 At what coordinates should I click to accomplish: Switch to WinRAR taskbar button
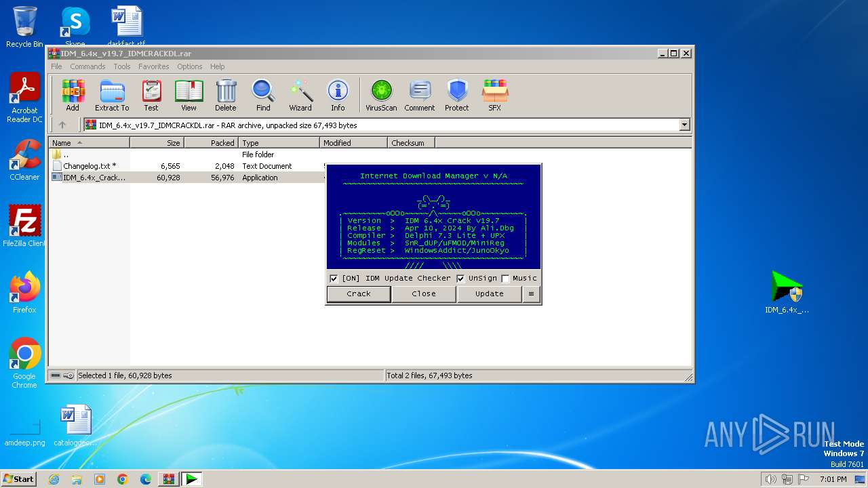coord(169,479)
